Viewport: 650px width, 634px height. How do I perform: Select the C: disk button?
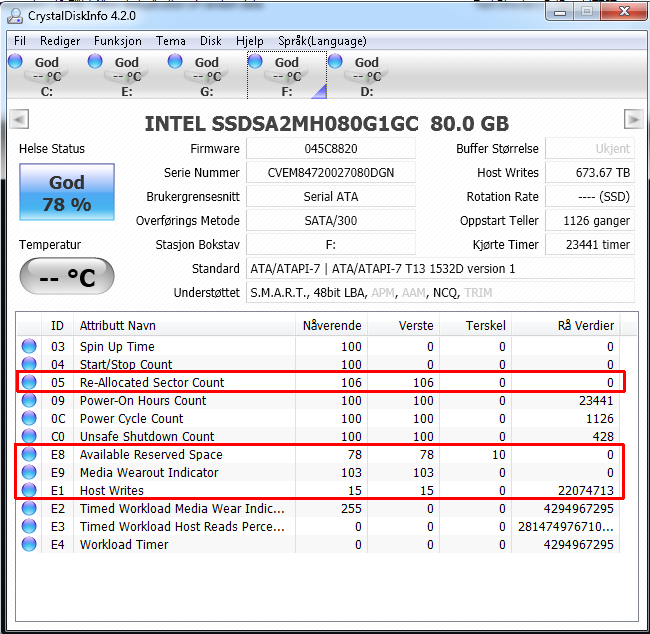(46, 75)
